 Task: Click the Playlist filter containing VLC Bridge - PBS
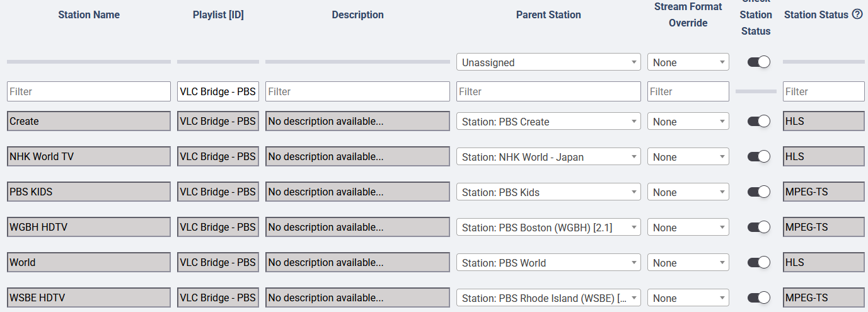218,91
